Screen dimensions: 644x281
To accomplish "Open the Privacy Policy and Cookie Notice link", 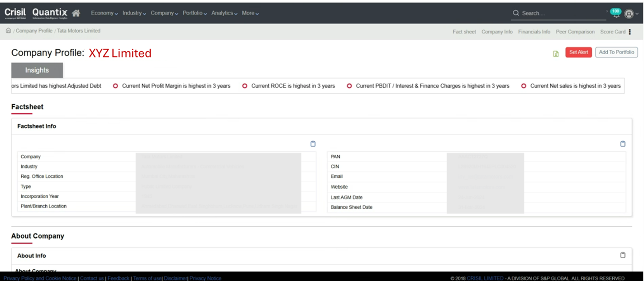I will (x=40, y=278).
